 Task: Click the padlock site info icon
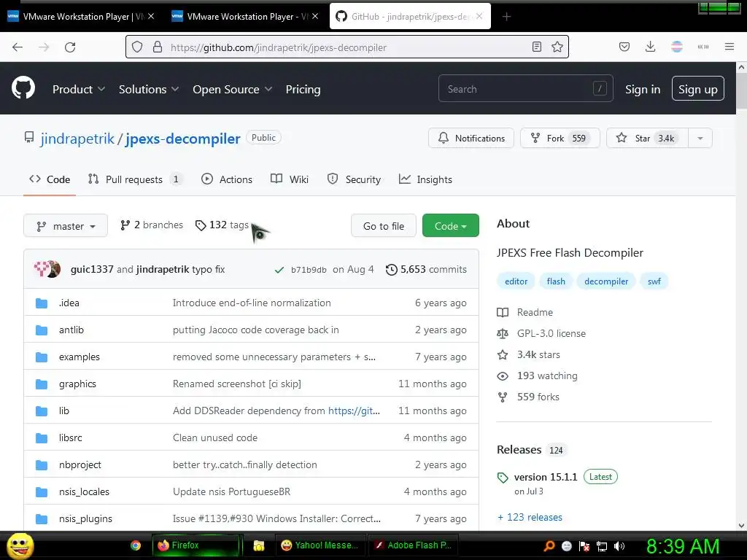(158, 47)
